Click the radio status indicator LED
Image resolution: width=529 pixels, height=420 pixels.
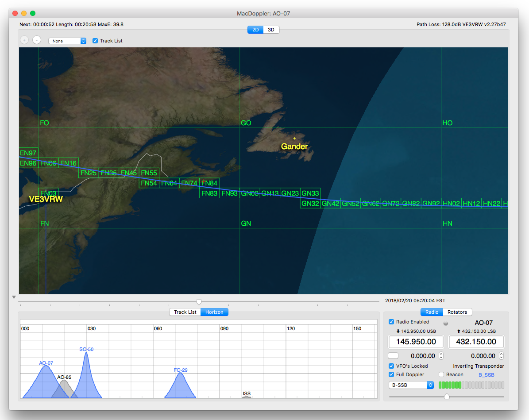[446, 323]
